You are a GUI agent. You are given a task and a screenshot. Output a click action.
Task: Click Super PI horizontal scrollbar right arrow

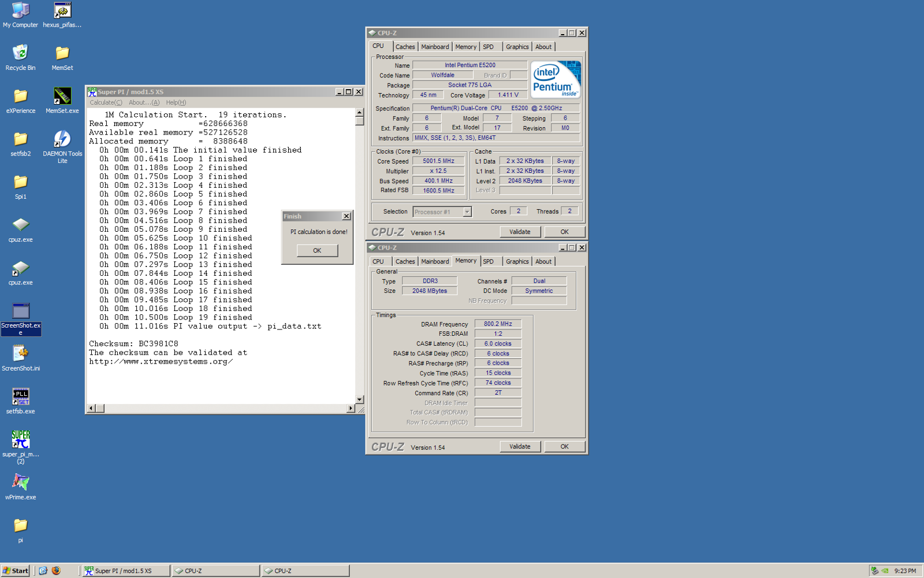click(x=351, y=409)
